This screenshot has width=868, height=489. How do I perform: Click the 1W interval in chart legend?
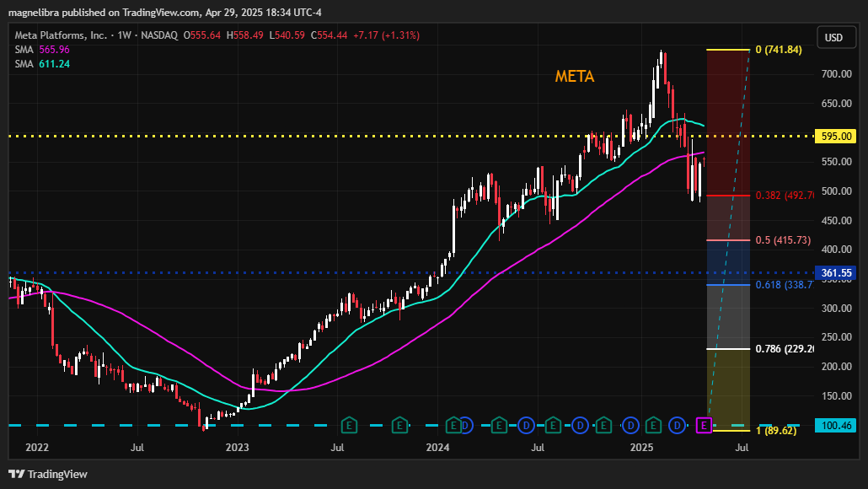click(x=125, y=35)
